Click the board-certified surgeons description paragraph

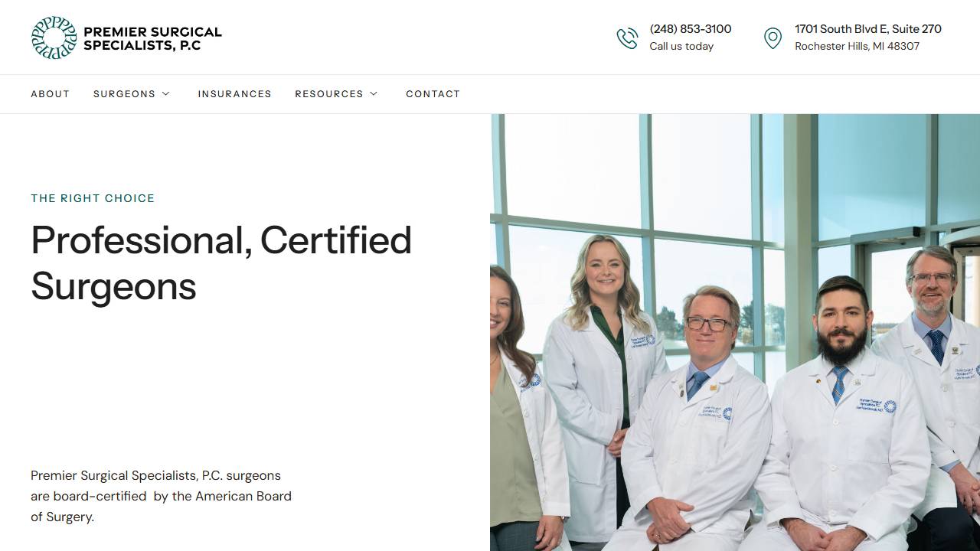(161, 496)
